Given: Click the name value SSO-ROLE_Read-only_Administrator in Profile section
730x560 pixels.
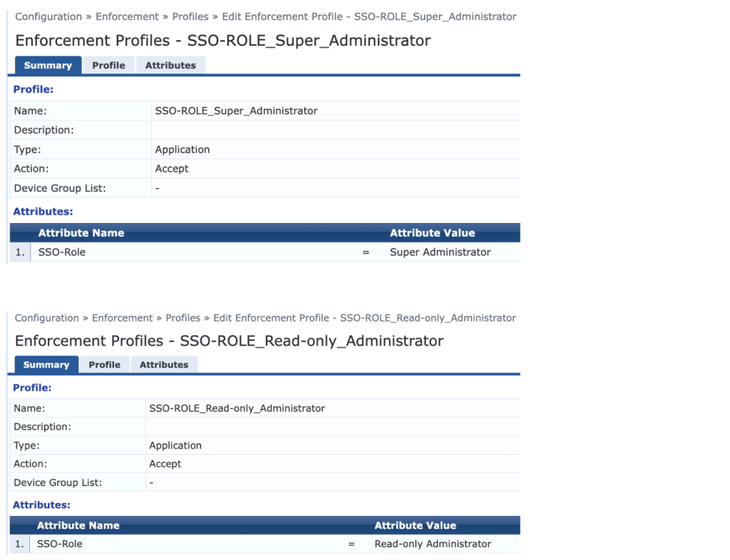Looking at the screenshot, I should pyautogui.click(x=237, y=408).
